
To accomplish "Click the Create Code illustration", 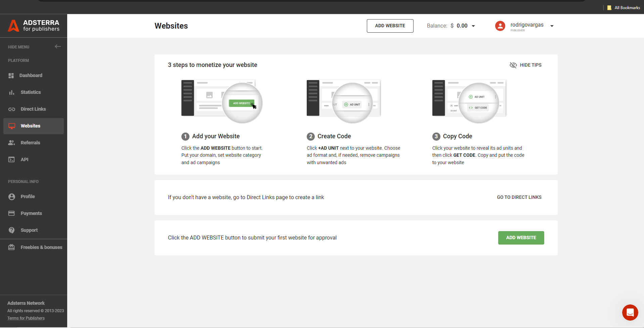I will [344, 101].
